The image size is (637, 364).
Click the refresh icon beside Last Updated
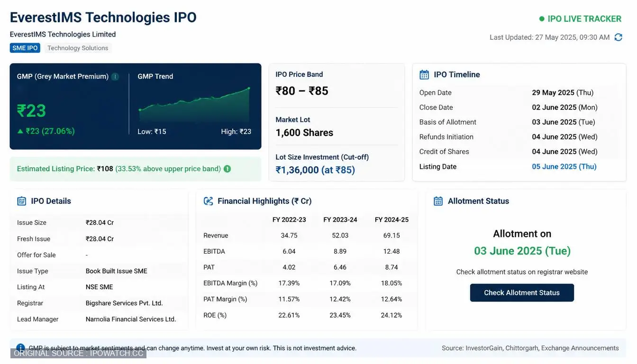(618, 37)
